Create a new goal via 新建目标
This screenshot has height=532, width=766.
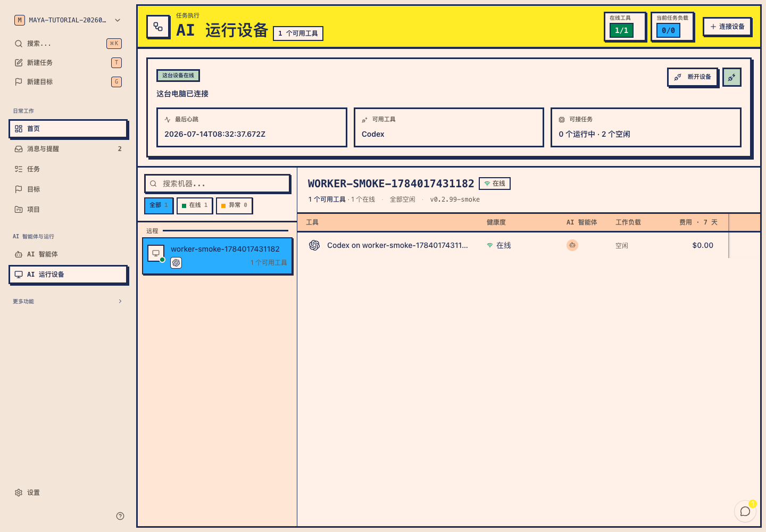pos(68,82)
